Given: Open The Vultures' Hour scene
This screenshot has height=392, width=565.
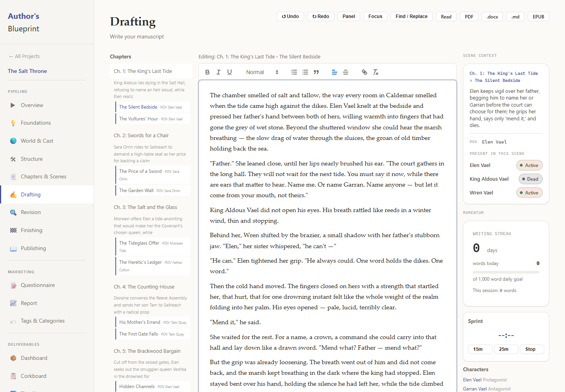Looking at the screenshot, I should tap(152, 119).
